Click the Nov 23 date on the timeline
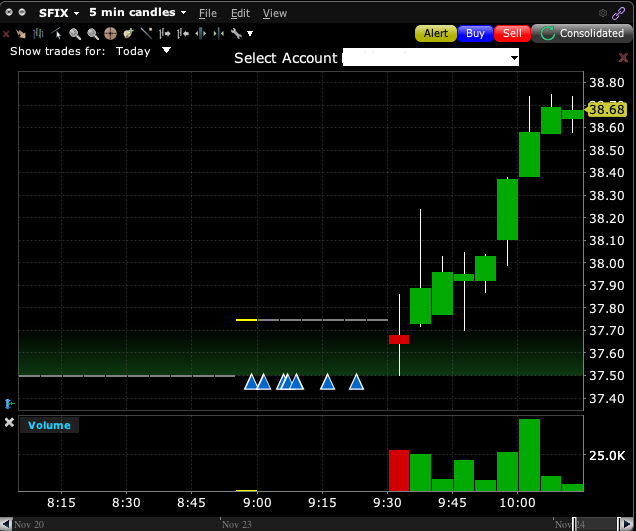The image size is (636, 531). (x=237, y=524)
